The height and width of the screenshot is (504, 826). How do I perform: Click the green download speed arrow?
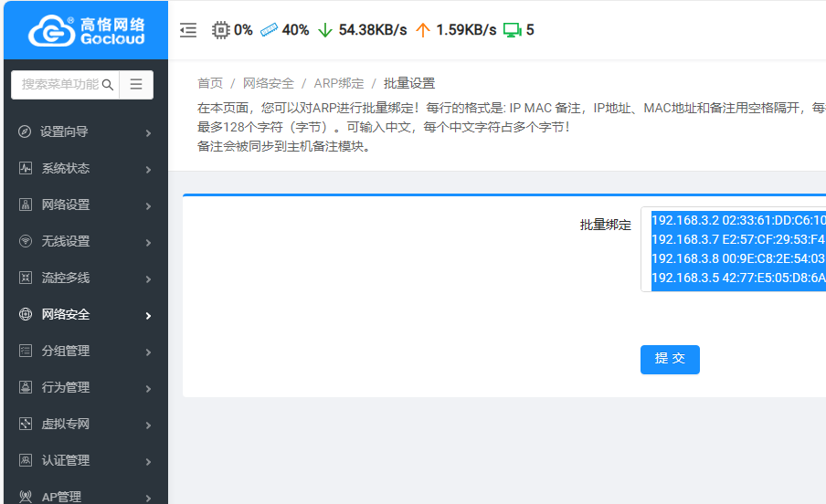(x=325, y=30)
